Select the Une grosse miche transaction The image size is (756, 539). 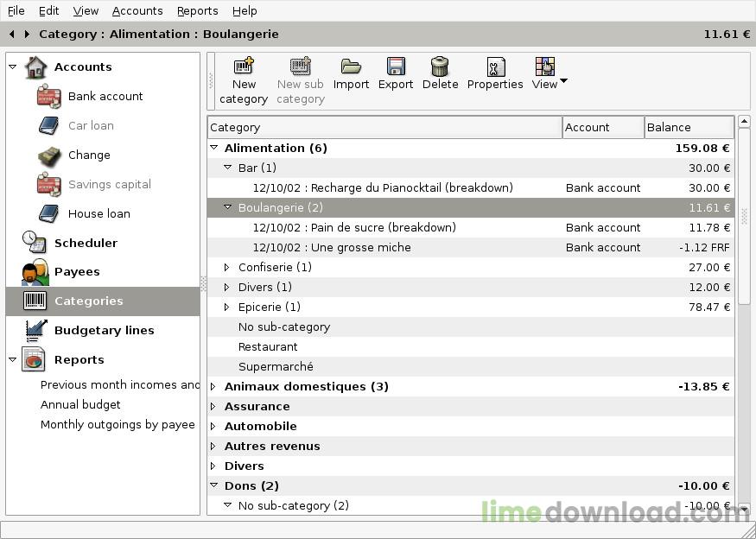(x=471, y=247)
